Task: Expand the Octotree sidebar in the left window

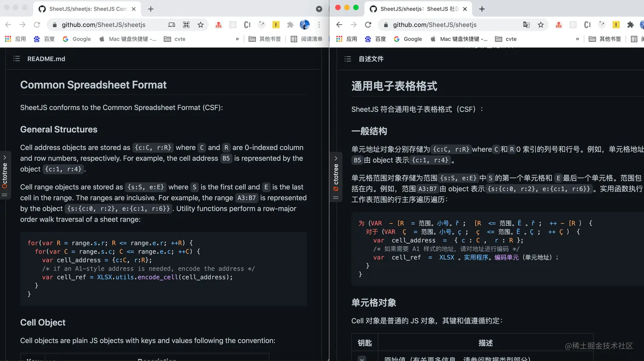Action: pyautogui.click(x=5, y=176)
